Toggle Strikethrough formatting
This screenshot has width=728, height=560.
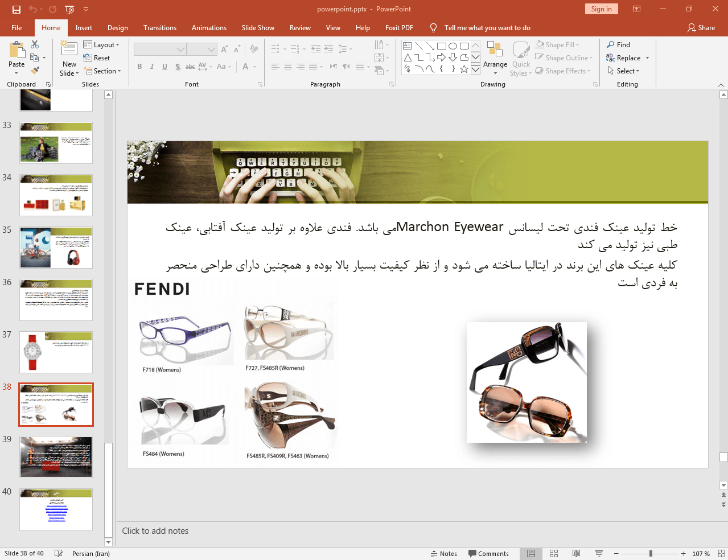tap(190, 67)
